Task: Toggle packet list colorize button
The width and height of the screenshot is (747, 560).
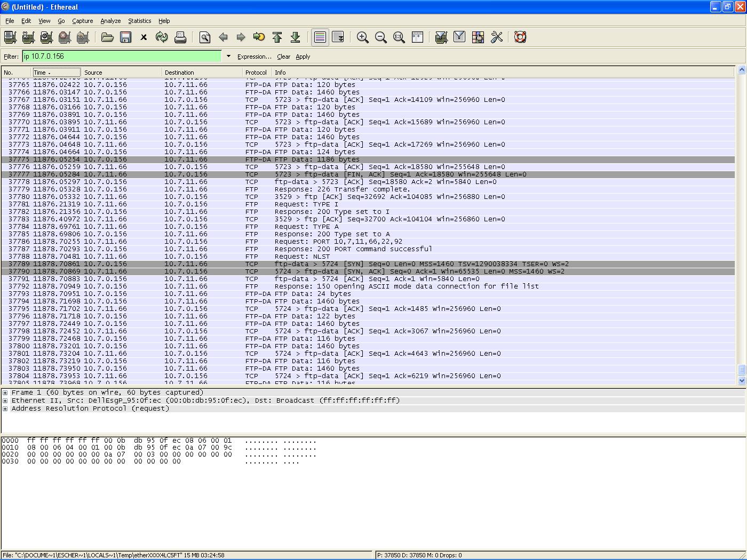Action: [x=320, y=37]
